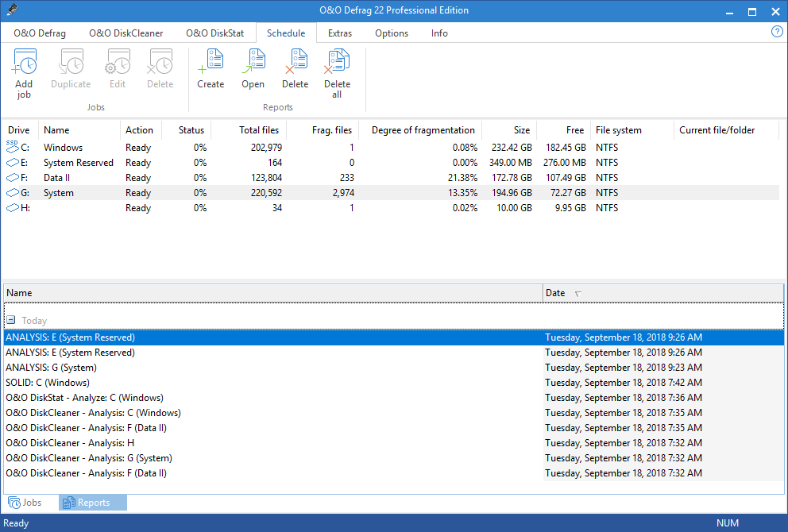
Task: Open the Options tab
Action: (392, 33)
